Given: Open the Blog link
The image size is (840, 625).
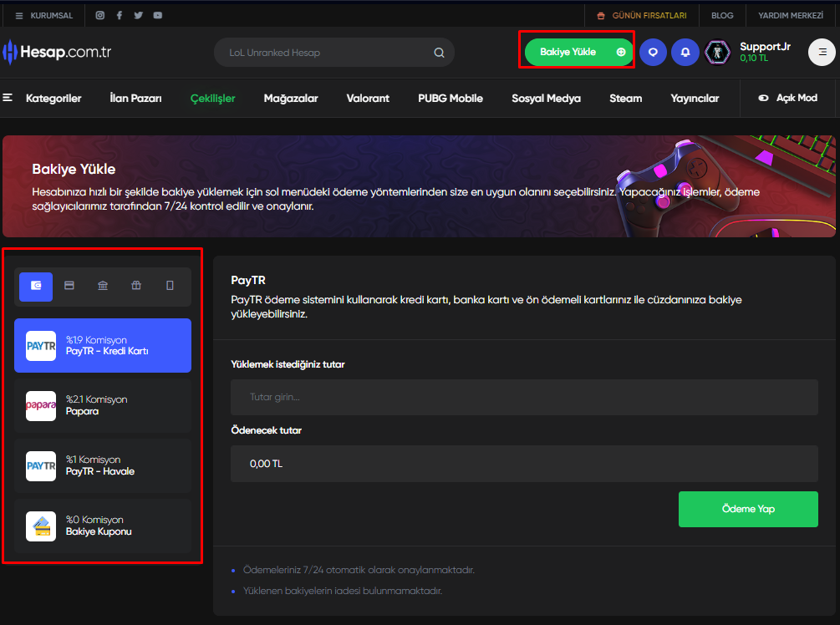Looking at the screenshot, I should [x=722, y=16].
